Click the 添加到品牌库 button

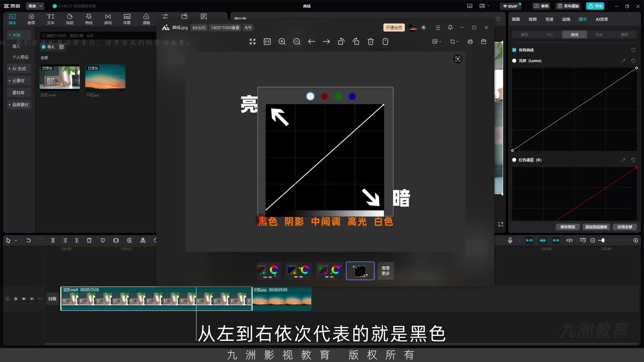point(596,227)
